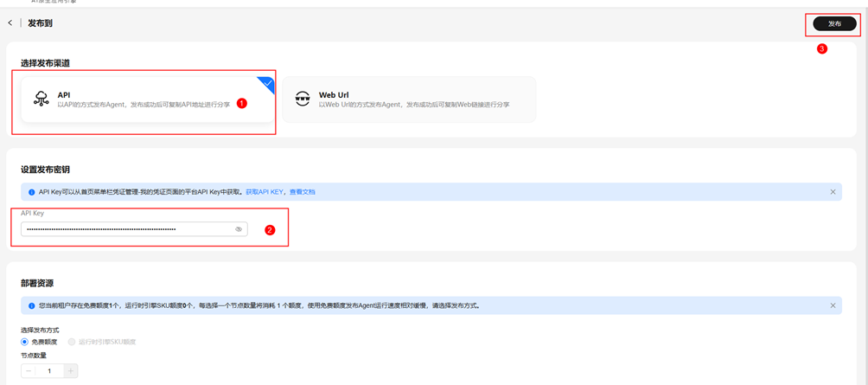Select the Web Url publish channel title

click(334, 95)
